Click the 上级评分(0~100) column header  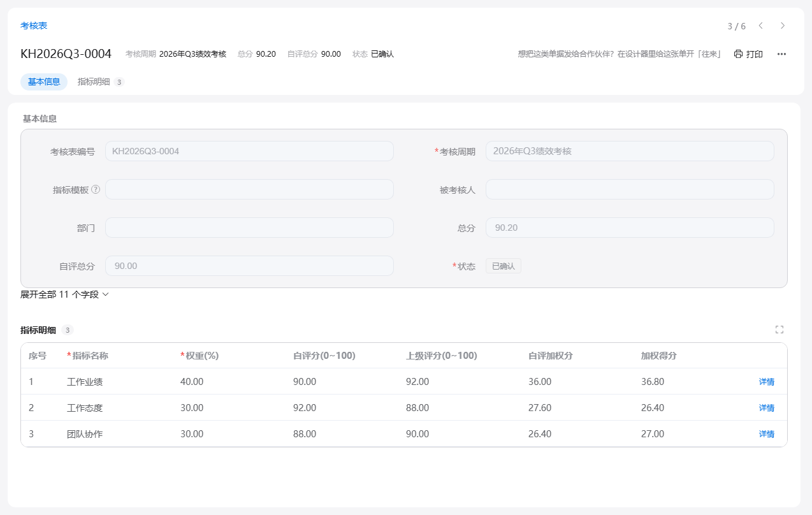442,356
